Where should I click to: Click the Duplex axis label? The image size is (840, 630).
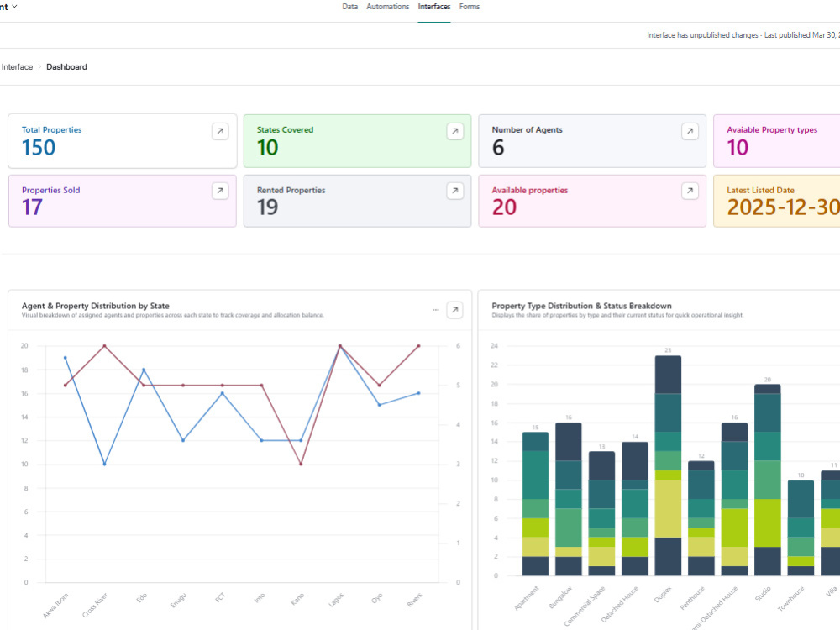[x=663, y=594]
